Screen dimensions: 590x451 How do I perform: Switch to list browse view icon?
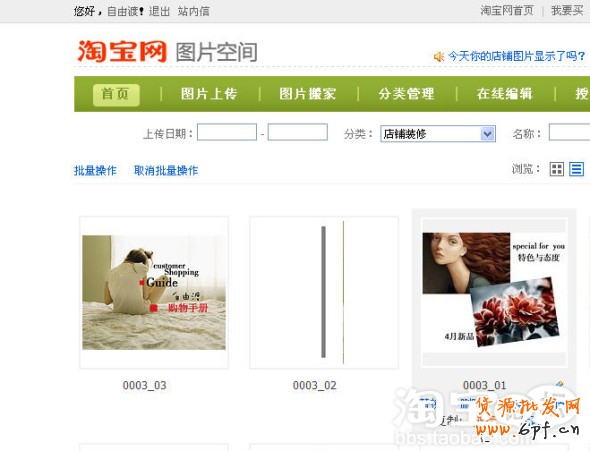pyautogui.click(x=576, y=169)
